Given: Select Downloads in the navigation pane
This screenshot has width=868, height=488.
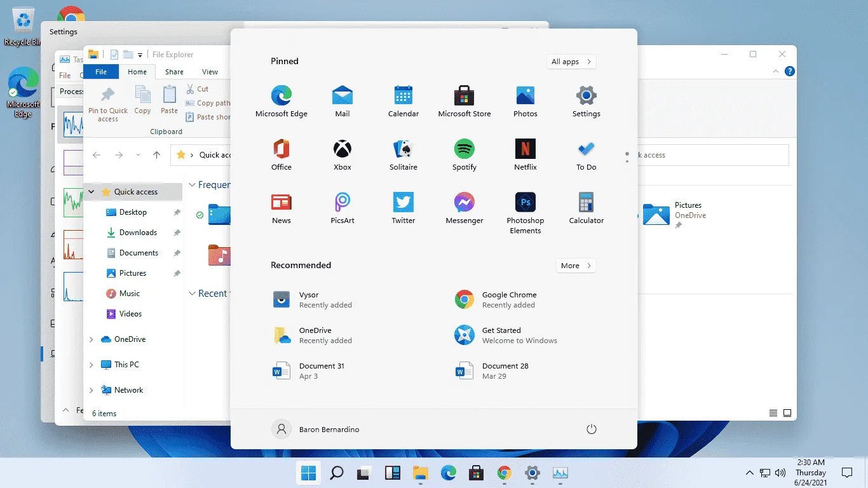Looking at the screenshot, I should [x=138, y=233].
